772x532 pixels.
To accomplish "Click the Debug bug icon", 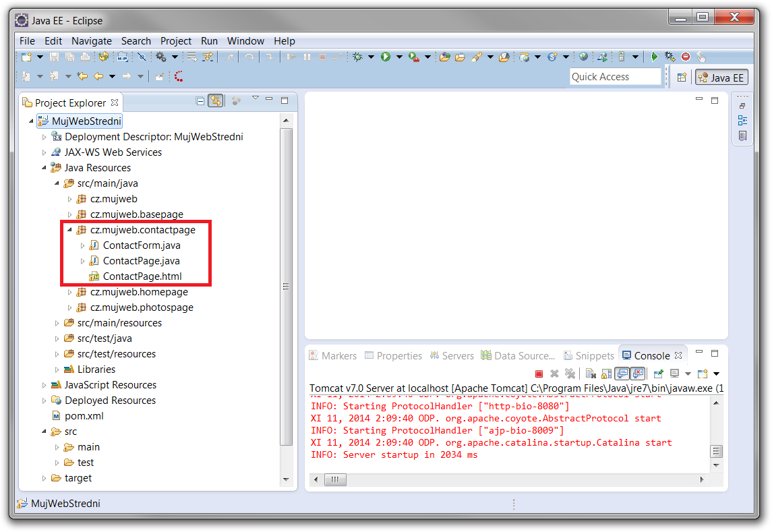I will 357,57.
